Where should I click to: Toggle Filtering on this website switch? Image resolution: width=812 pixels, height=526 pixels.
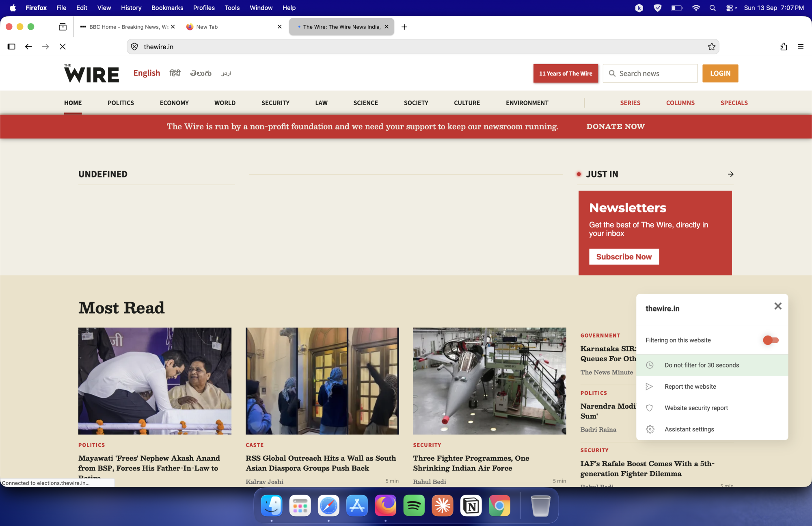[771, 340]
